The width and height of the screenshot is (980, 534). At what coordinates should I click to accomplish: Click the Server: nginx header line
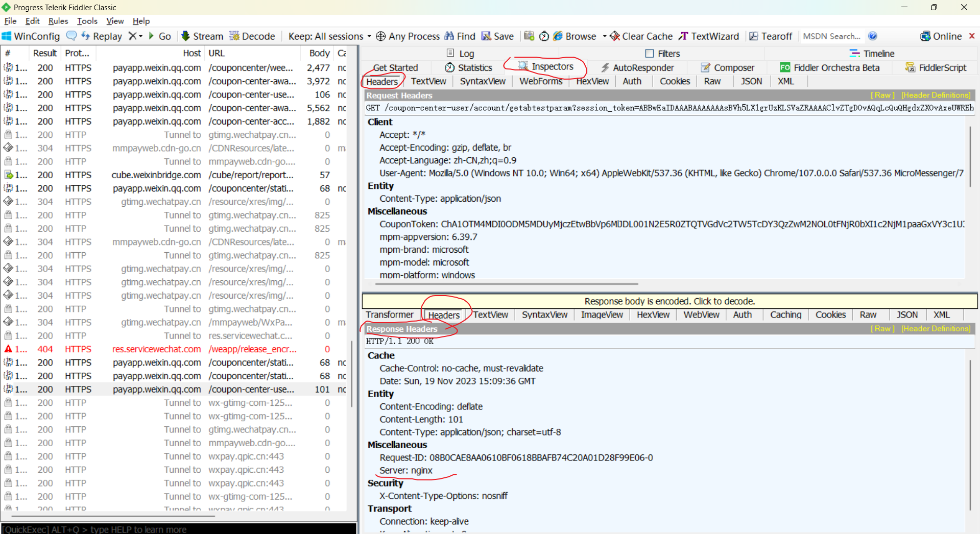405,471
